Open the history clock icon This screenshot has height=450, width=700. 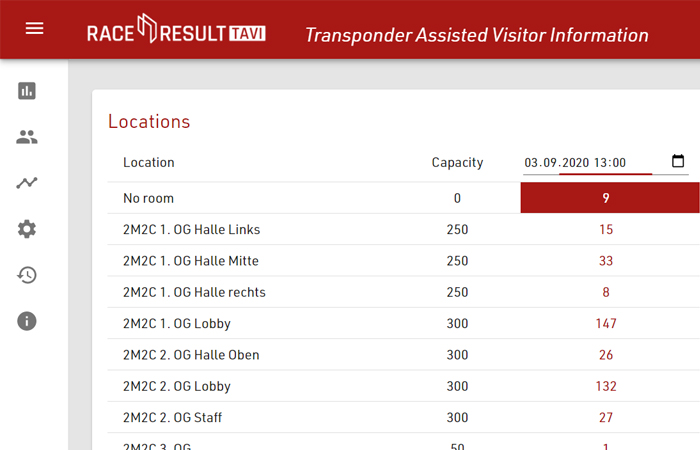click(x=27, y=275)
